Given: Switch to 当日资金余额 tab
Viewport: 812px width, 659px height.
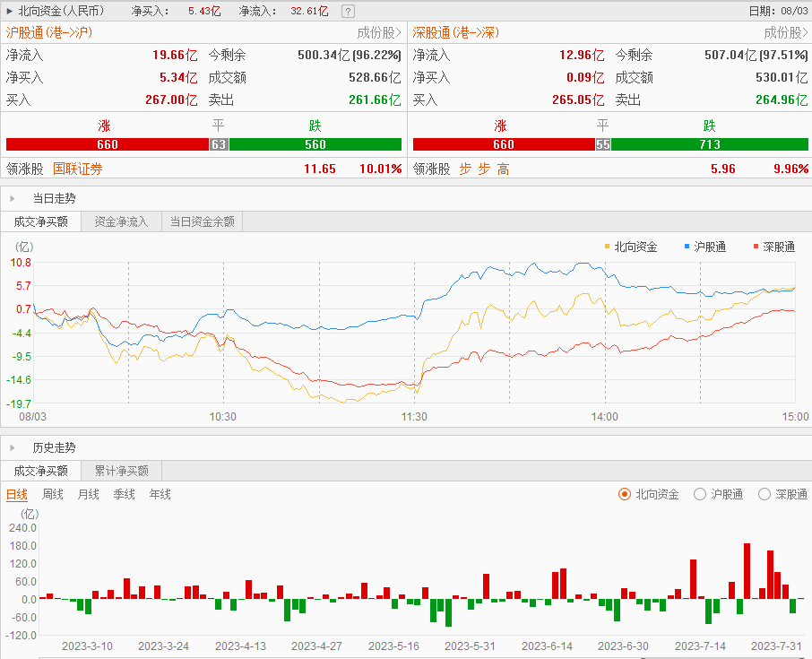Looking at the screenshot, I should point(202,221).
